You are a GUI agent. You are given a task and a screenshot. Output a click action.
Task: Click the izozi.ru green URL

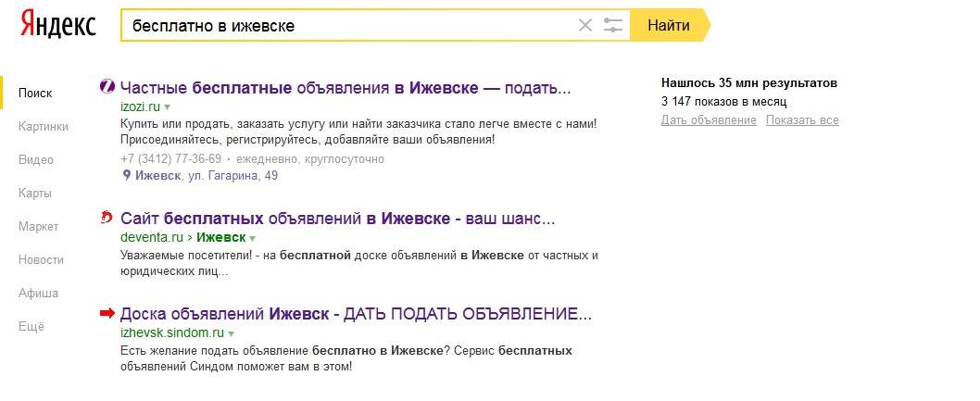[x=140, y=107]
